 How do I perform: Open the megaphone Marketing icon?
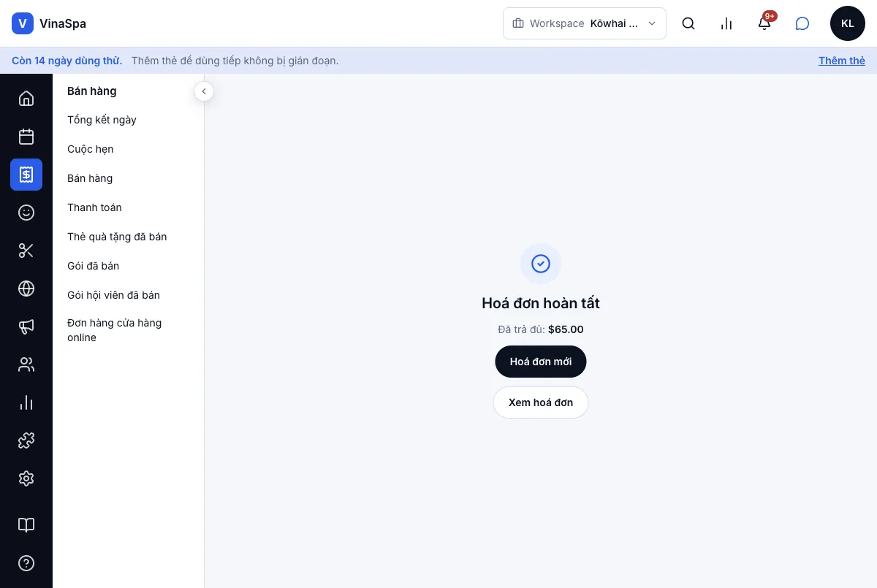[x=26, y=327]
